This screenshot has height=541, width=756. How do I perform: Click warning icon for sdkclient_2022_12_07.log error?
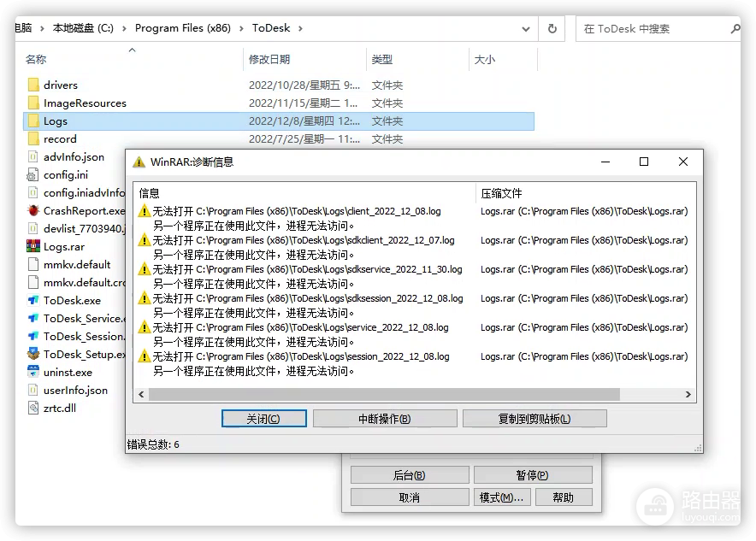pyautogui.click(x=145, y=240)
